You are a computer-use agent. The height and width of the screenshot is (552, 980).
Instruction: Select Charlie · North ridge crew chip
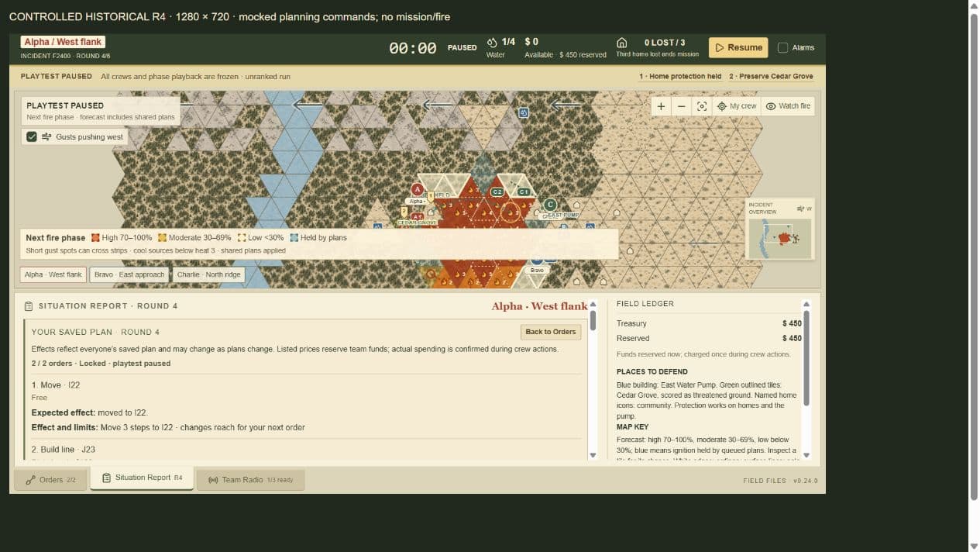point(208,274)
